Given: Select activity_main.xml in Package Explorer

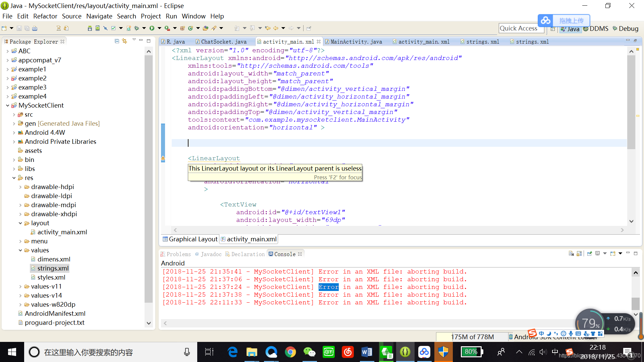Looking at the screenshot, I should click(59, 232).
